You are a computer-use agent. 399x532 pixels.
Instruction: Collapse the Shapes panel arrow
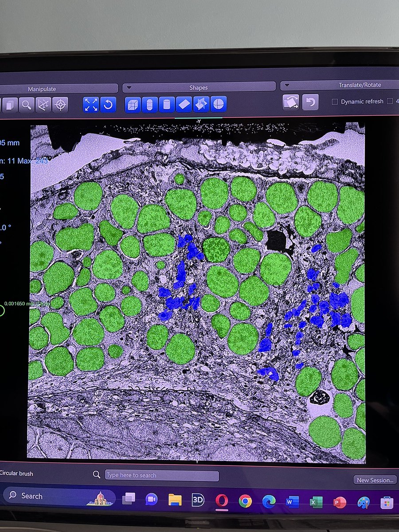129,87
